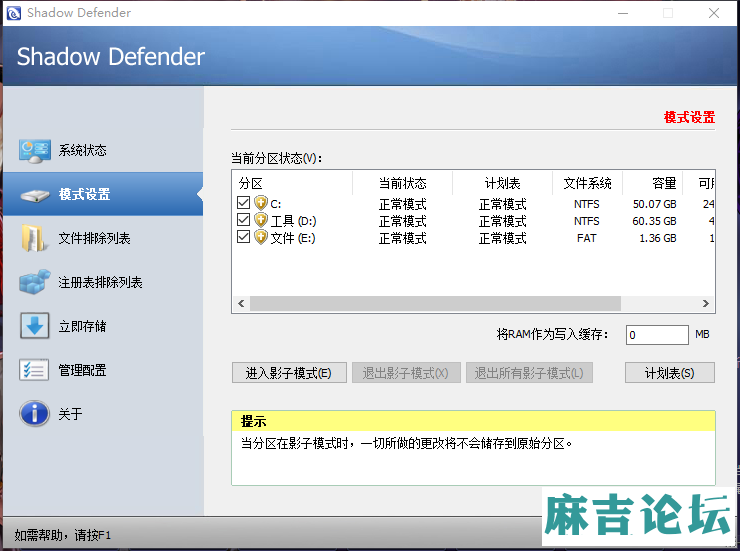The height and width of the screenshot is (551, 740).
Task: Open the 关于 page
Action: [103, 414]
